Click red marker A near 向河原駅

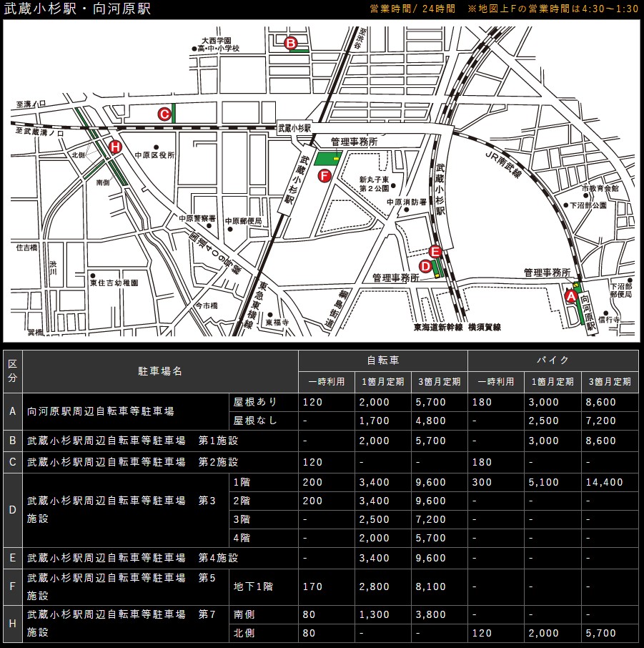pyautogui.click(x=571, y=295)
